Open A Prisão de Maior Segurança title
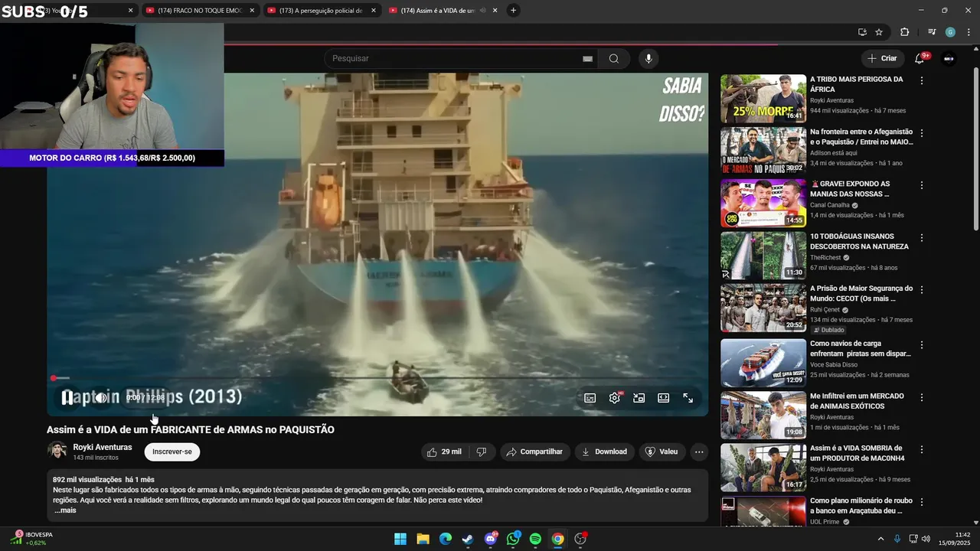The width and height of the screenshot is (980, 551). point(861,294)
